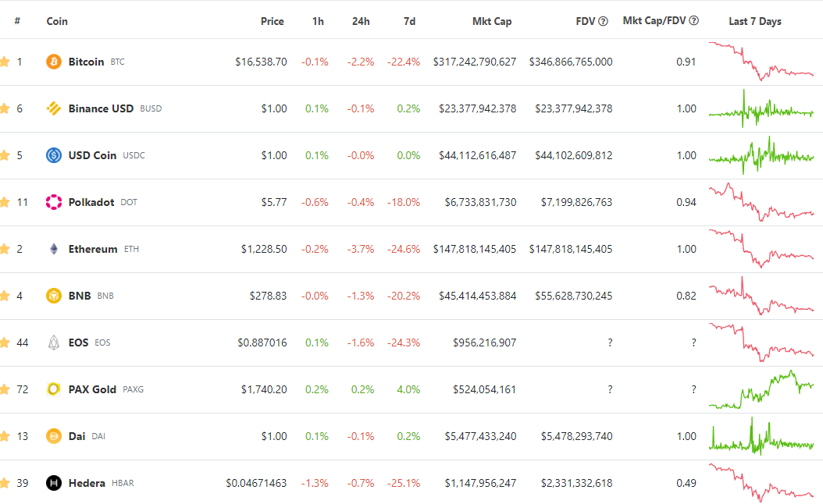Image resolution: width=823 pixels, height=504 pixels.
Task: Toggle the BNB favorite star
Action: 5,296
